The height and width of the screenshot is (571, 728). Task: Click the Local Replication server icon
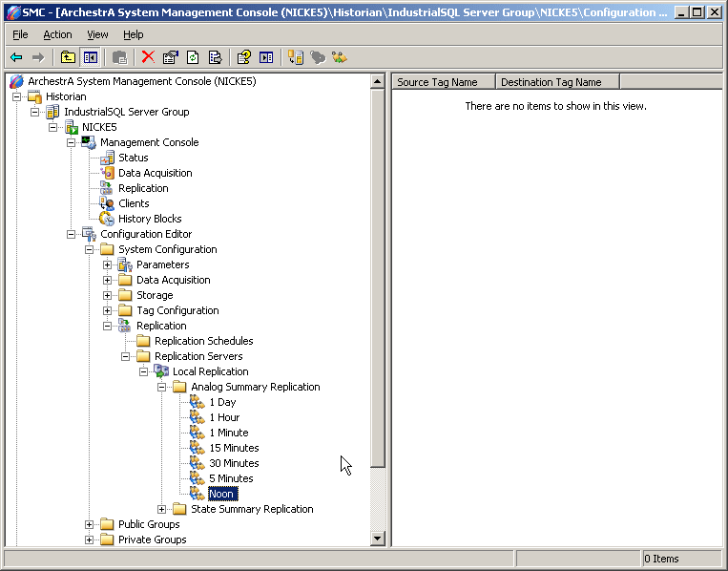(161, 371)
